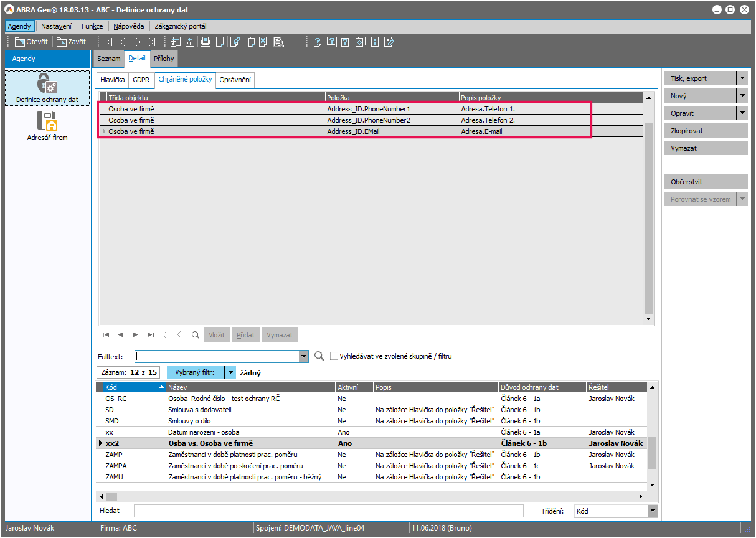Toggle the small box in Název column header

[331, 387]
